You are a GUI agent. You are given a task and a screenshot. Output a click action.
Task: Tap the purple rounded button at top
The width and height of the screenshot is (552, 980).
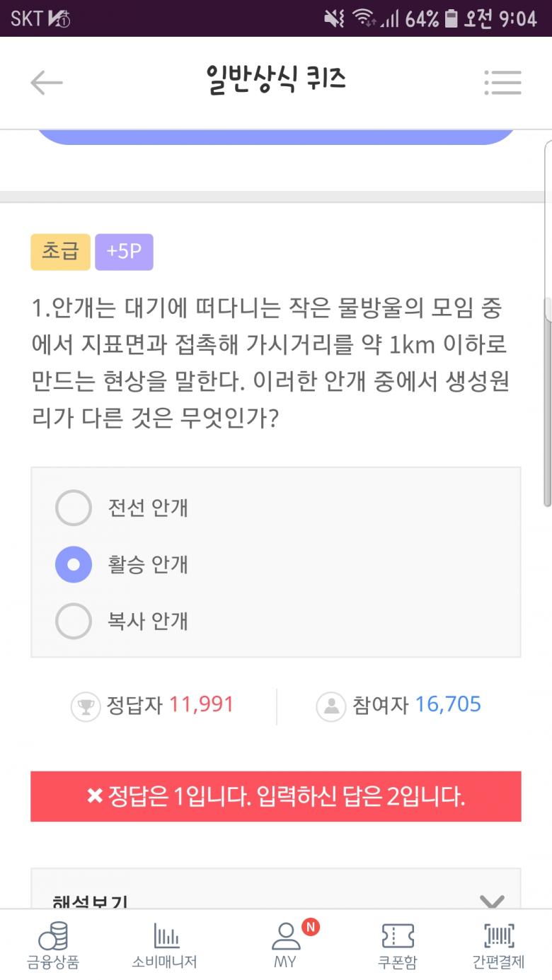click(275, 136)
